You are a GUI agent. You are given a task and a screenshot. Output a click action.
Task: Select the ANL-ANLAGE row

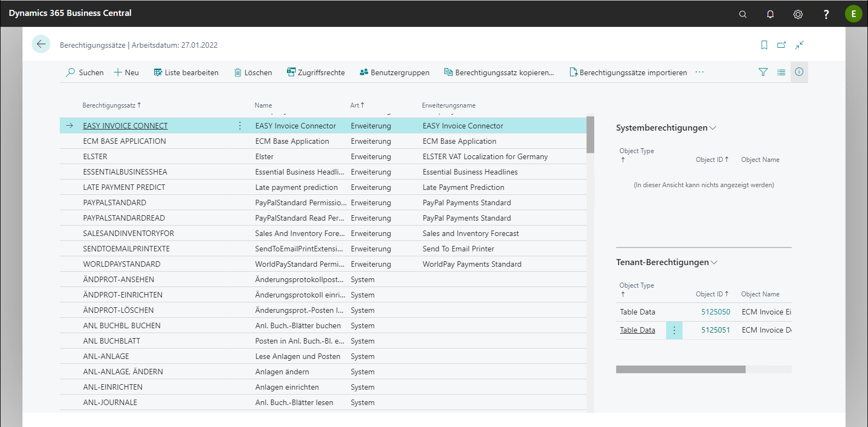(323, 356)
